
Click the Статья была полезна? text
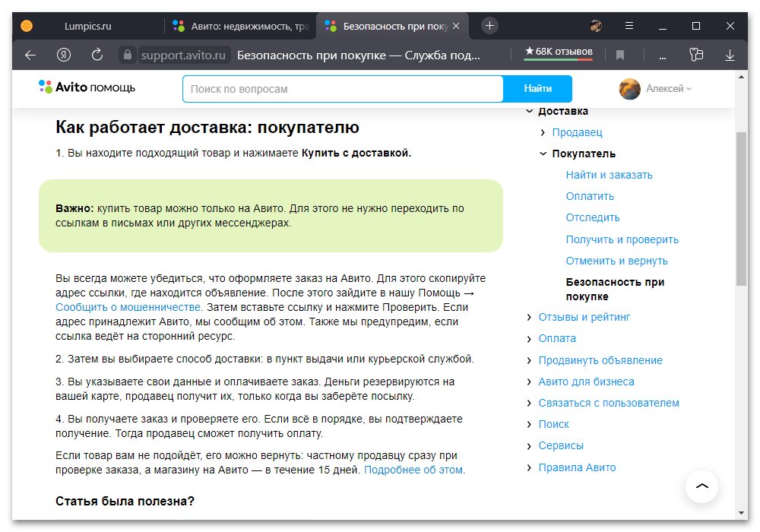click(x=125, y=501)
